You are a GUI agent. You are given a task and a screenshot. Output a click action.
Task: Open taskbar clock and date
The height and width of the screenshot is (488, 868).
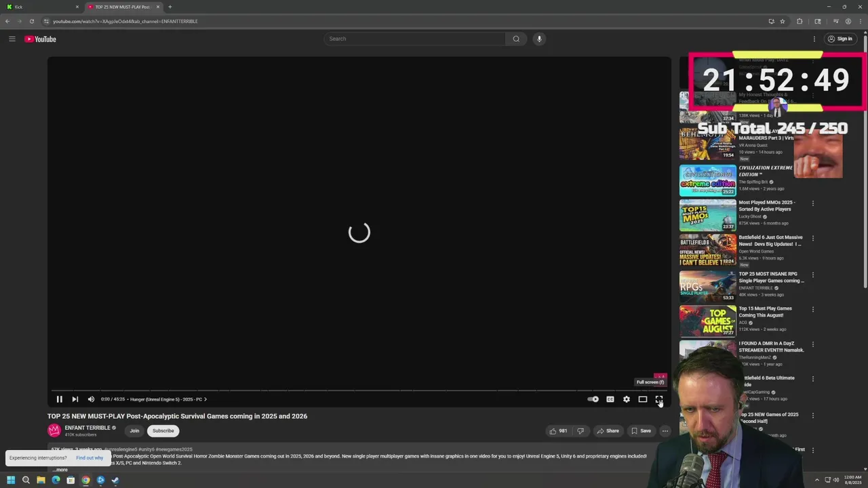[853, 480]
